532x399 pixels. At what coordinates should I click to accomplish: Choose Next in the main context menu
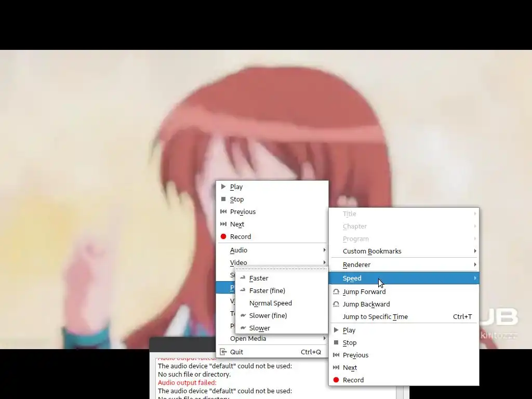click(272, 224)
